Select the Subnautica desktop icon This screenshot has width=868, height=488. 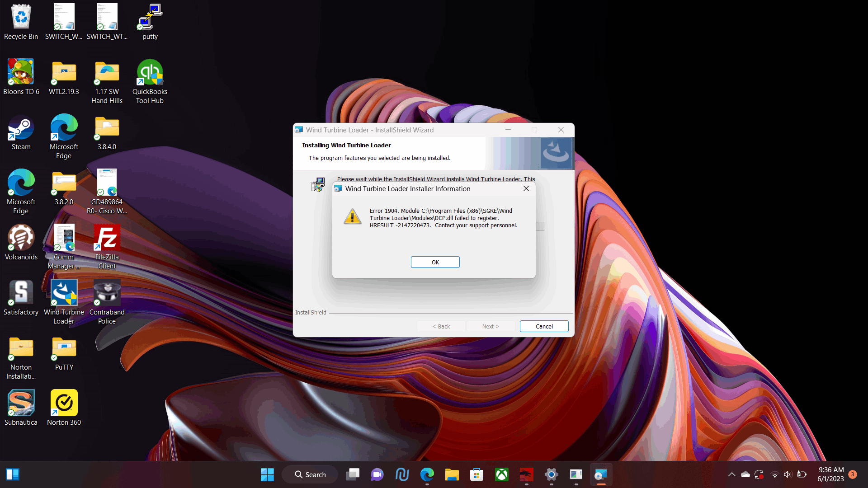[x=21, y=408]
